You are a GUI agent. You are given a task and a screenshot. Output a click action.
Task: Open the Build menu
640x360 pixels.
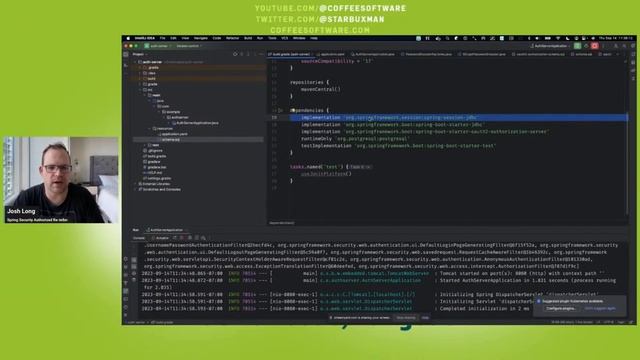(x=248, y=38)
